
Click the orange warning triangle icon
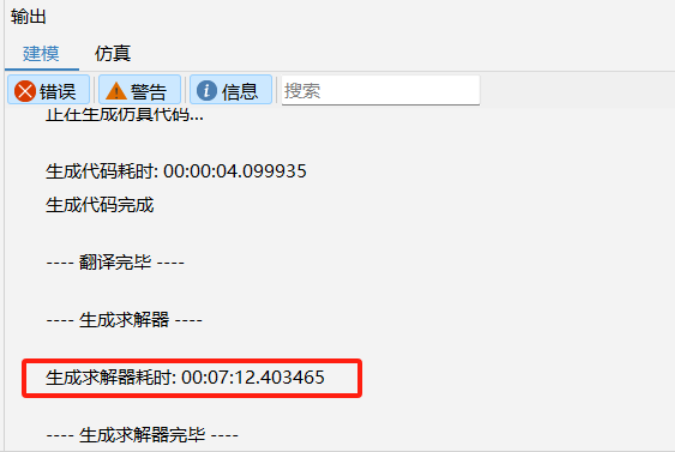pos(116,91)
